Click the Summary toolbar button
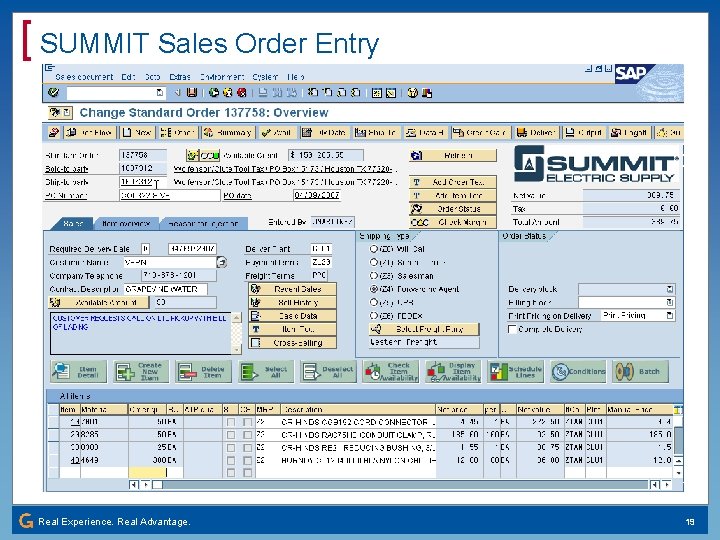Viewport: 720px width, 540px height. click(x=228, y=133)
